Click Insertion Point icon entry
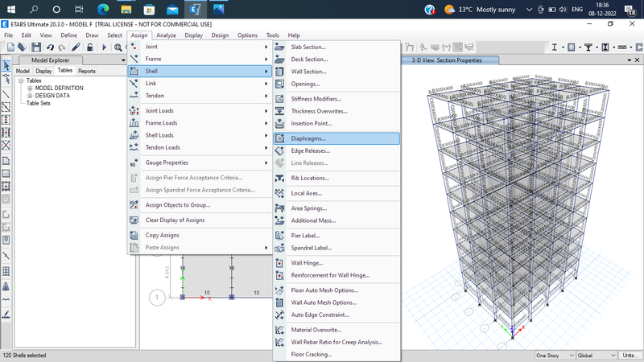Viewport: 644px width, 362px height. pyautogui.click(x=279, y=124)
